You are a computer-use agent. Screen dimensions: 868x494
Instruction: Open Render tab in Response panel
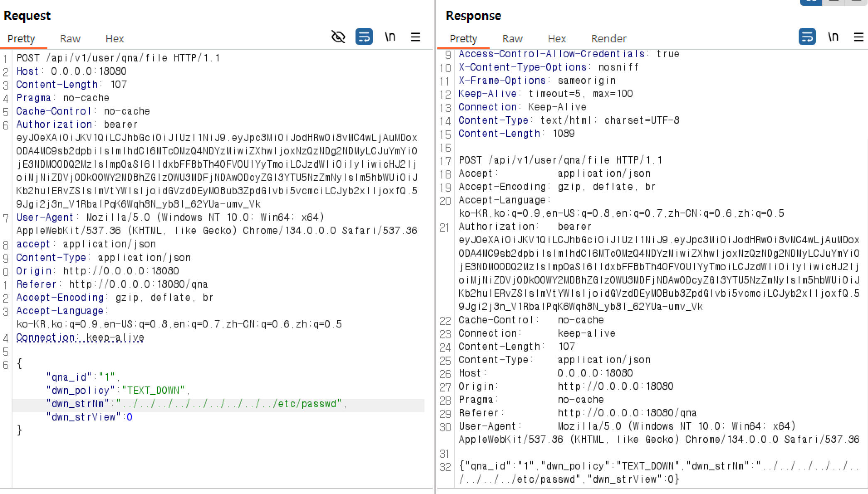tap(608, 39)
